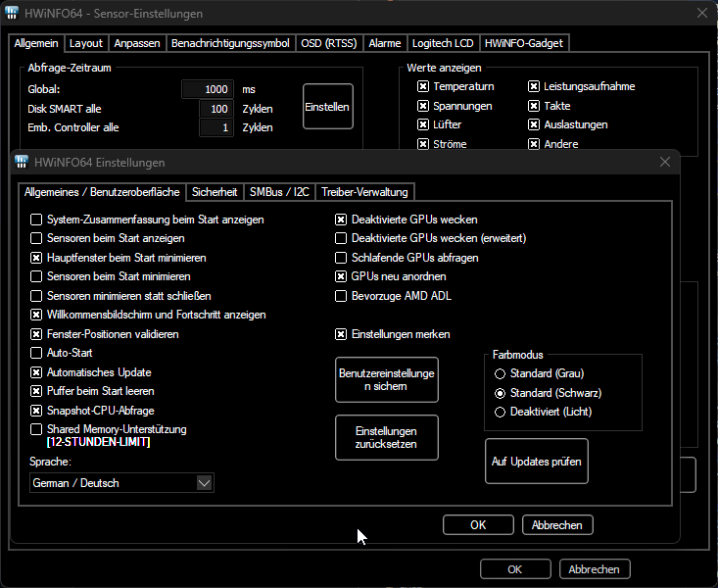Uncheck Fenster-Positionen validieren
The width and height of the screenshot is (718, 588).
(x=36, y=334)
